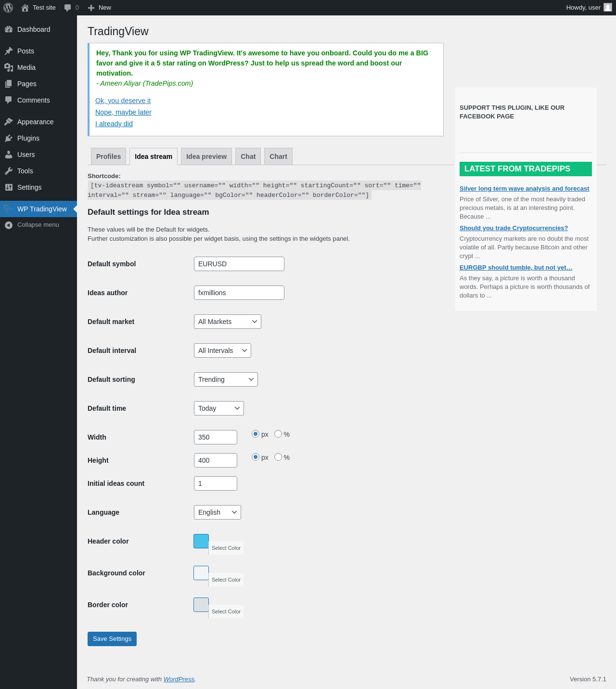The height and width of the screenshot is (689, 616).
Task: Click the WordPress logo icon
Action: [8, 8]
